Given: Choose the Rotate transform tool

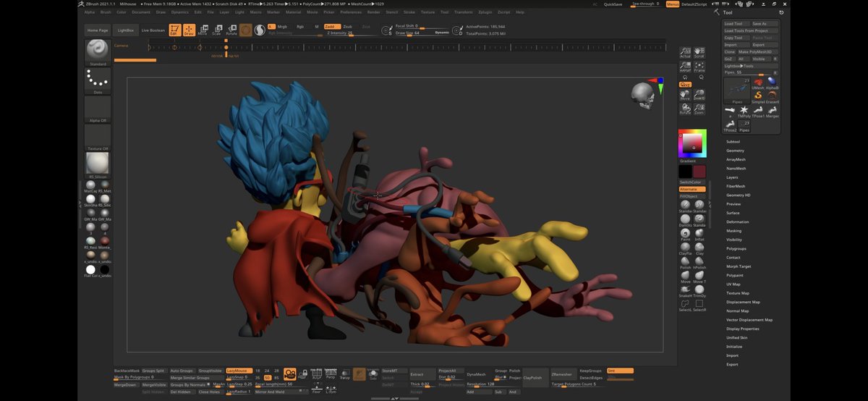Looking at the screenshot, I should [x=231, y=30].
